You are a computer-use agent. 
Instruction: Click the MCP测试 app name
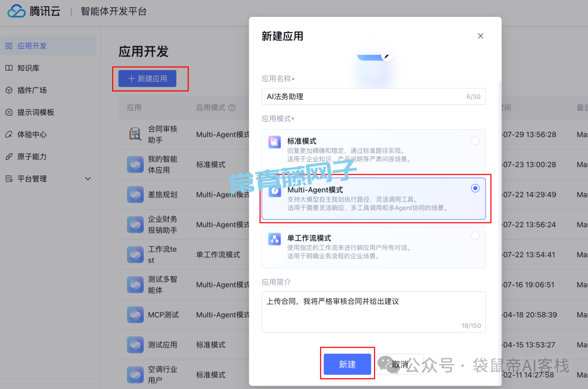pos(163,315)
